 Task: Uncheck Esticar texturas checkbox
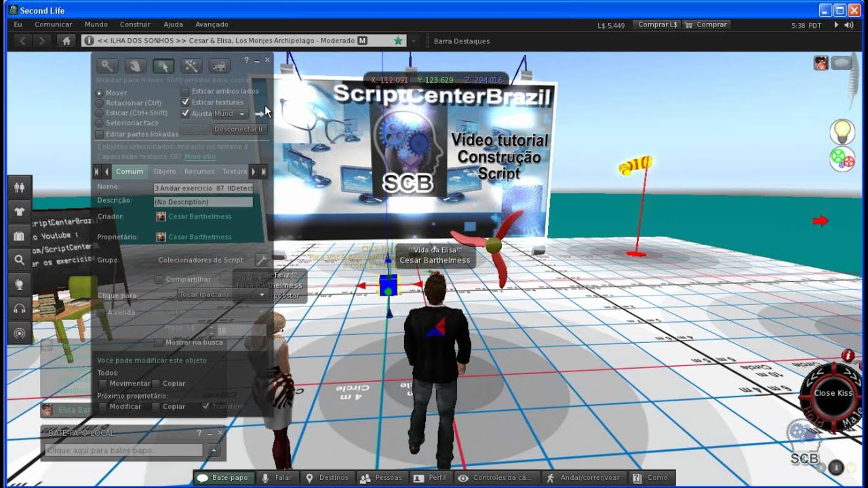point(185,102)
